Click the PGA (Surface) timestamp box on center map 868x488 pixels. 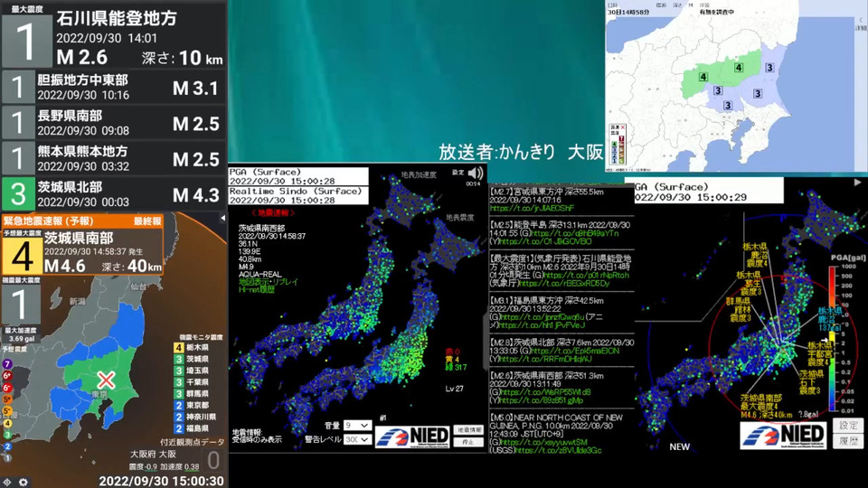298,176
